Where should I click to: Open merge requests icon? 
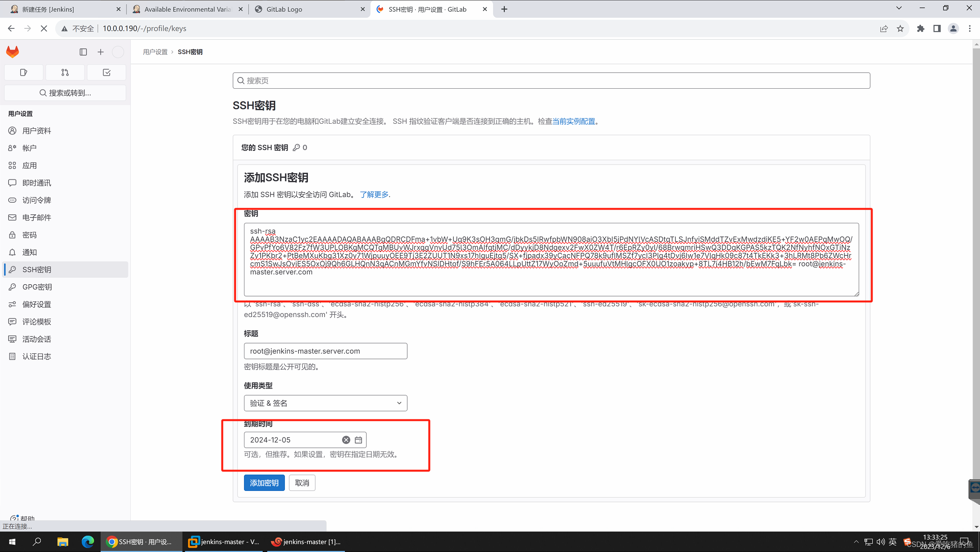click(65, 72)
